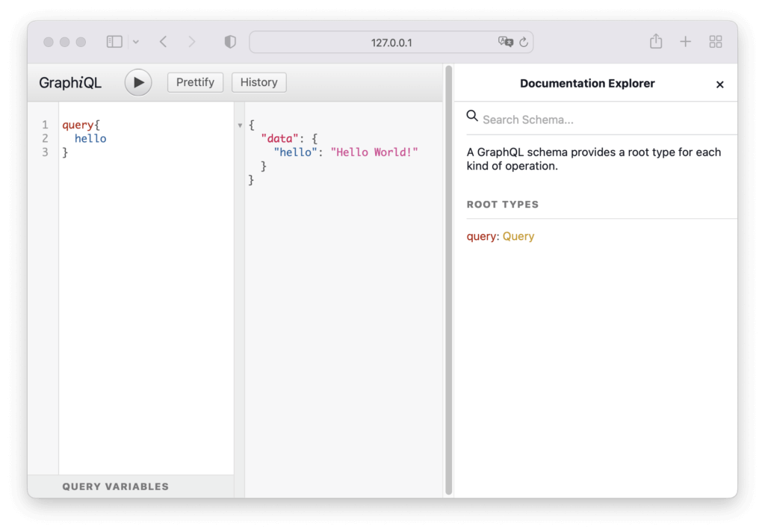Click the address bar showing 127.0.0.1

click(390, 41)
